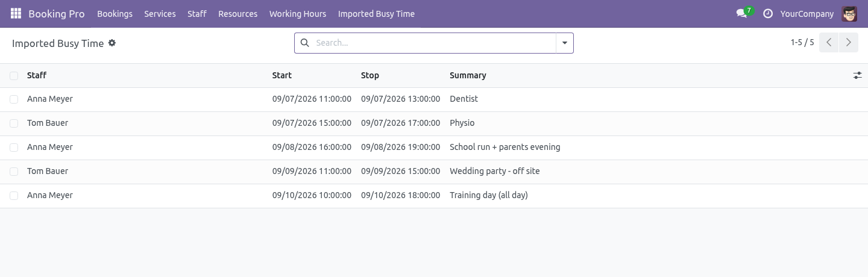Open the Wedding party - off site cell
868x277 pixels.
coord(495,171)
